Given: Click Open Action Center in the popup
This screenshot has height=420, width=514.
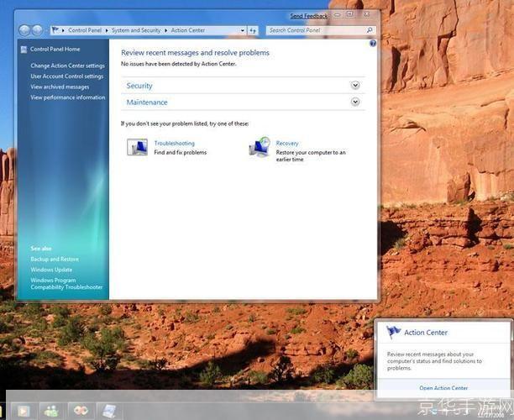Looking at the screenshot, I should pos(443,388).
